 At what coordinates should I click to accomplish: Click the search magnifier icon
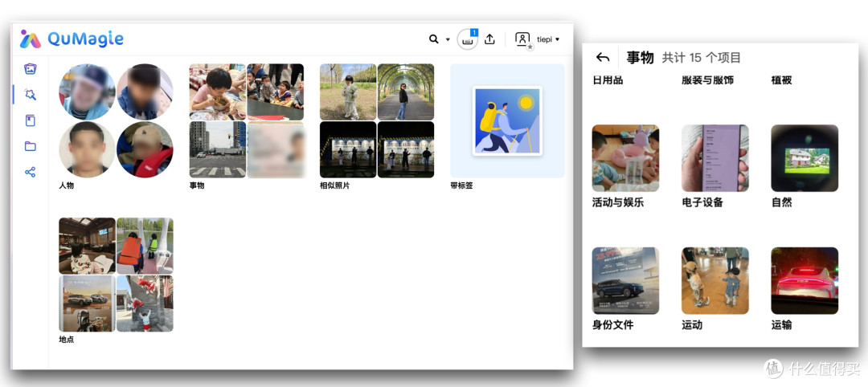tap(433, 39)
